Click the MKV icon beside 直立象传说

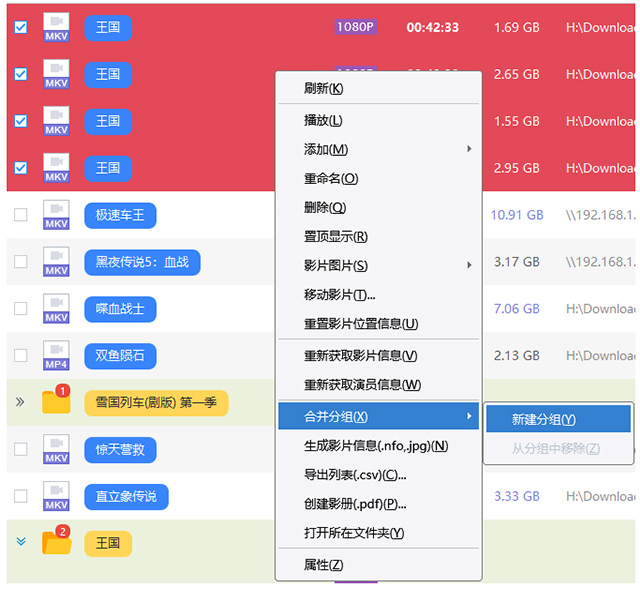[56, 496]
